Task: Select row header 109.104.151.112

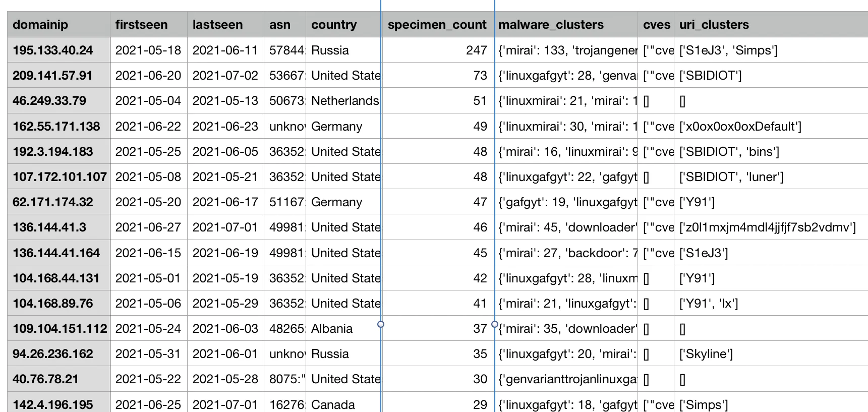Action: tap(59, 328)
